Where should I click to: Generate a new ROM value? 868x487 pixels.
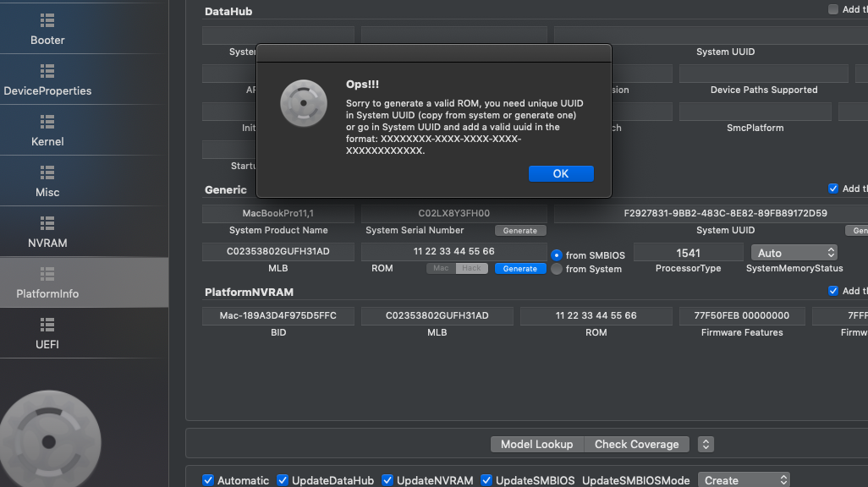(x=519, y=267)
